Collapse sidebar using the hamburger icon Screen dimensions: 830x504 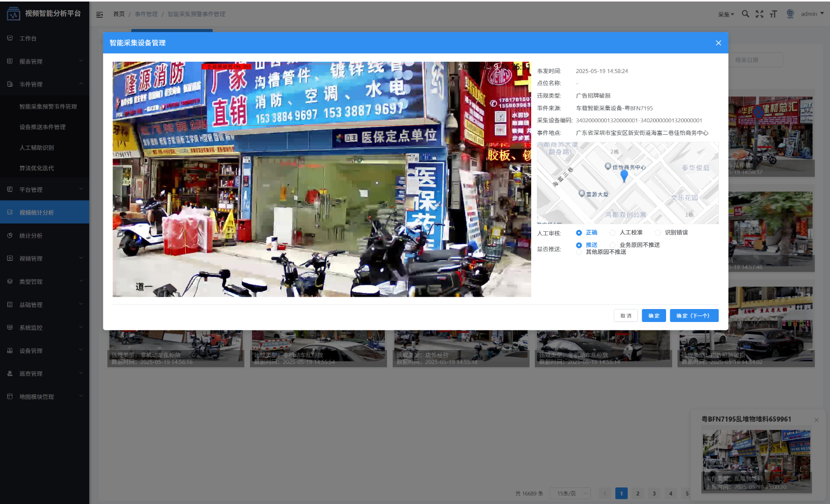click(x=100, y=15)
